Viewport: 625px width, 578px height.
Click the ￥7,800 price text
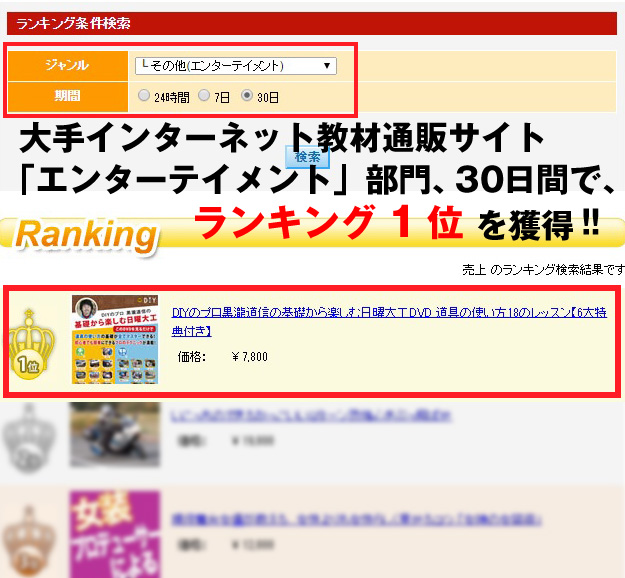pos(250,356)
